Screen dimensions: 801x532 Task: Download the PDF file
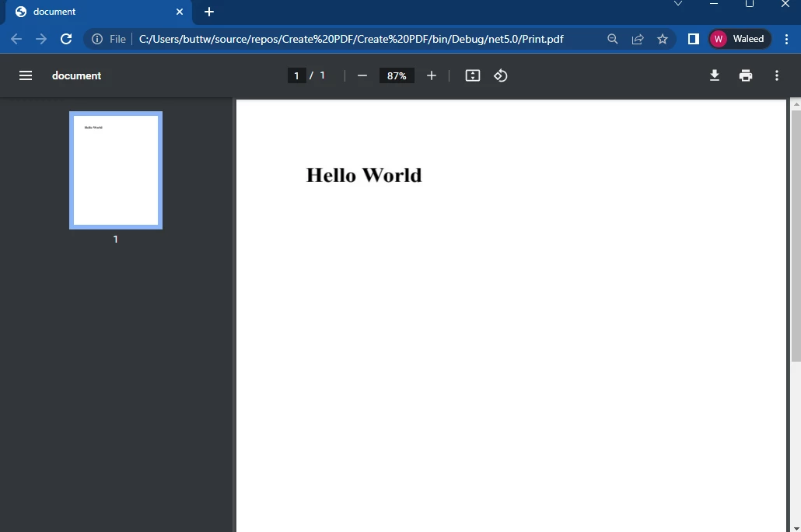coord(715,75)
